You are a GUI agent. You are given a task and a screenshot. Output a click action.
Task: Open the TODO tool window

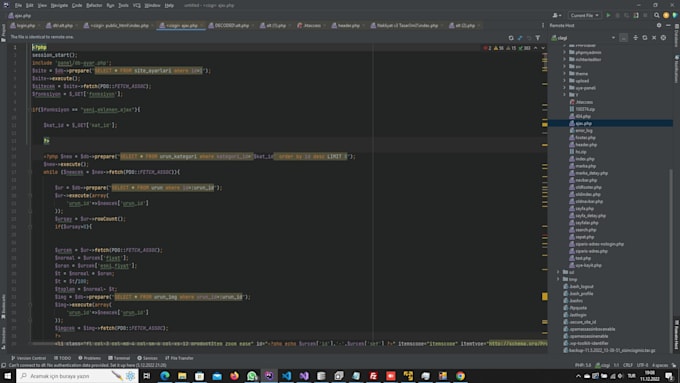pyautogui.click(x=62, y=358)
